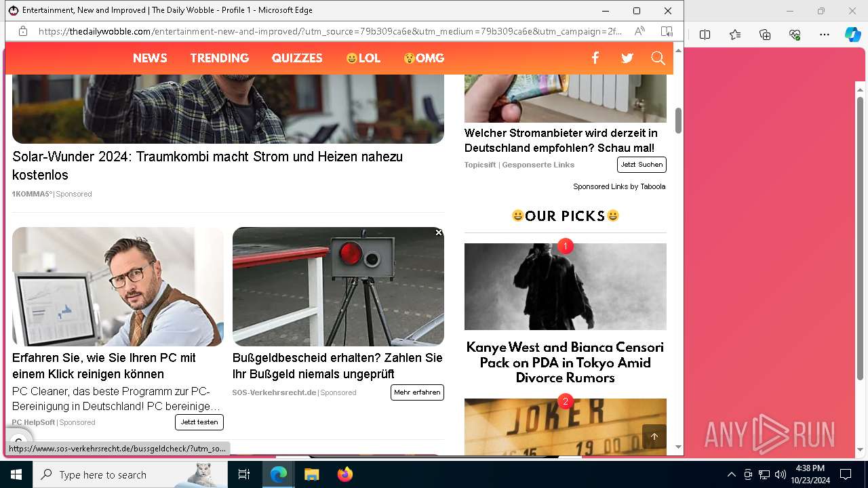Open the Twitter icon in site header

tap(627, 58)
